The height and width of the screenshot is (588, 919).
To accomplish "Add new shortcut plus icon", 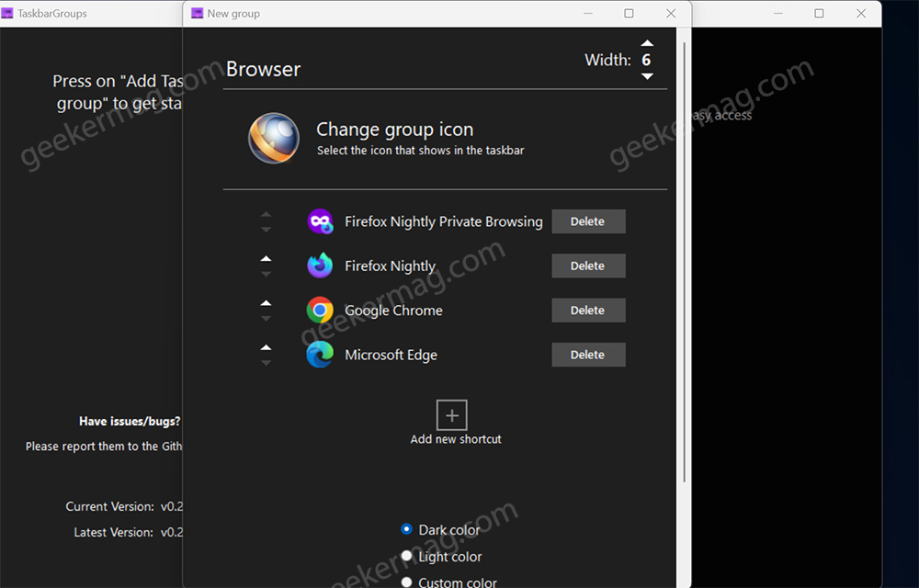I will point(452,415).
